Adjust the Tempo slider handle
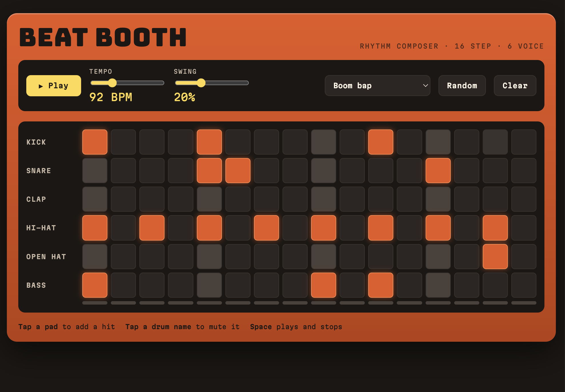 (112, 83)
